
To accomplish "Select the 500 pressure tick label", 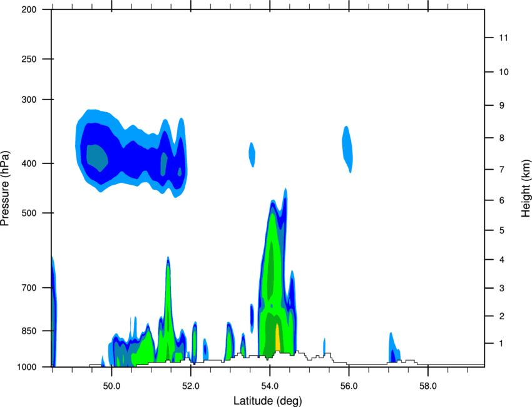I will tap(29, 213).
